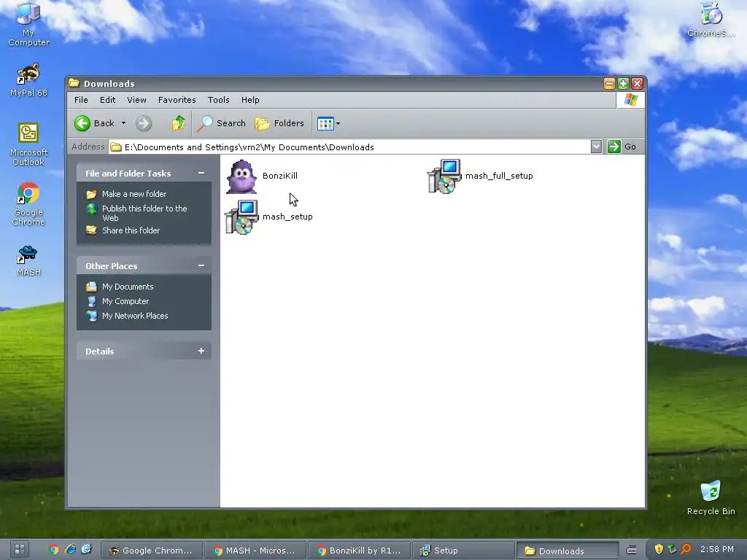Viewport: 747px width, 560px height.
Task: Open the Tools menu
Action: coord(219,100)
